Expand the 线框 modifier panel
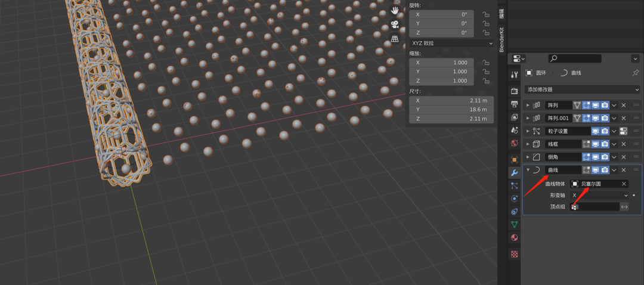 click(x=528, y=144)
